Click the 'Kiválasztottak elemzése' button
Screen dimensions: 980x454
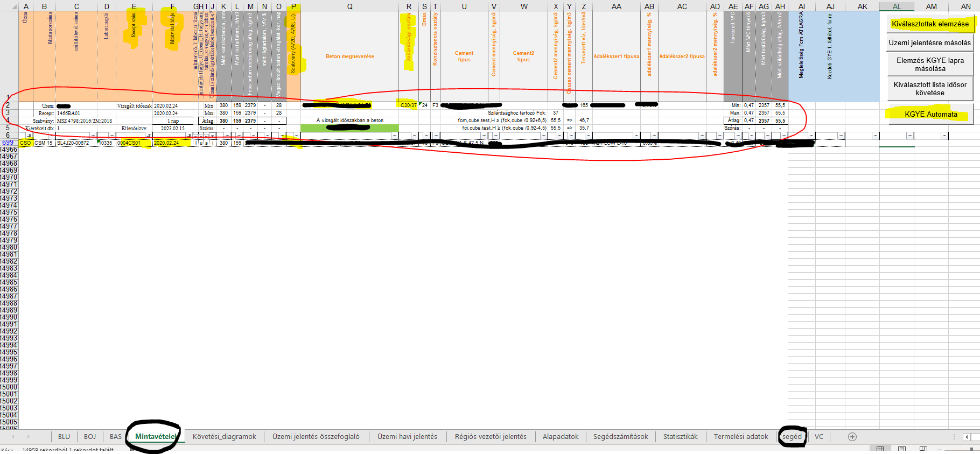point(930,24)
